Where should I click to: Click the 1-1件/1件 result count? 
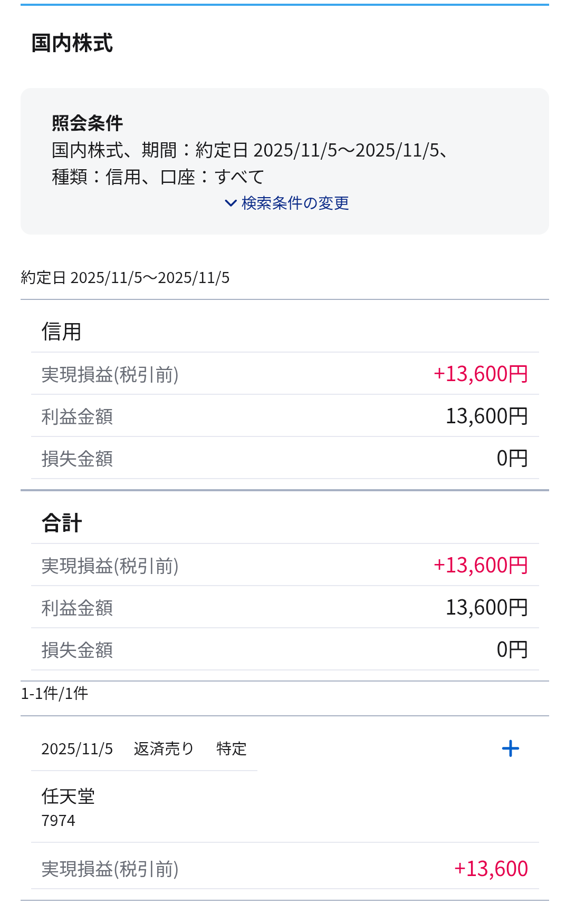54,694
